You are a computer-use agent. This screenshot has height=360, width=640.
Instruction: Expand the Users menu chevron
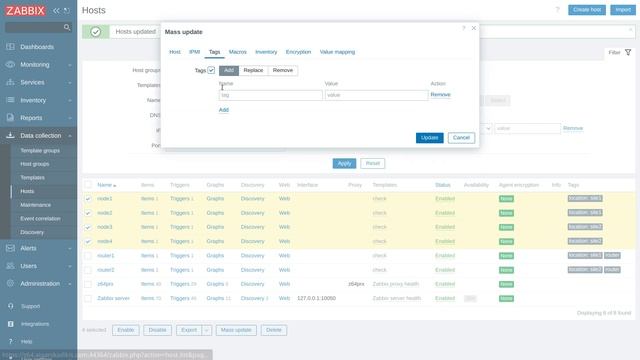click(x=70, y=266)
